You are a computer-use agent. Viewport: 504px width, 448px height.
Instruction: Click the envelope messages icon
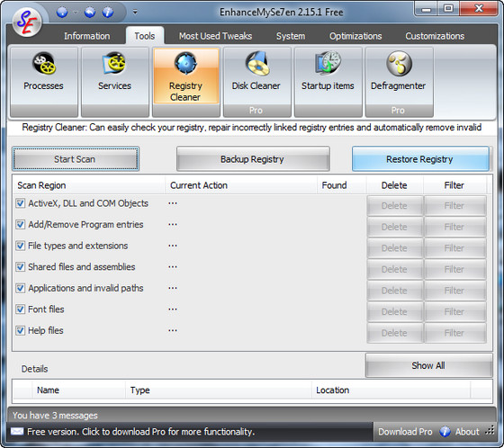[17, 431]
